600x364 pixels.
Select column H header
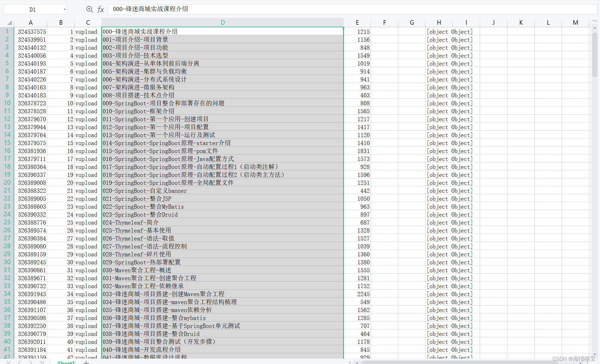[439, 22]
